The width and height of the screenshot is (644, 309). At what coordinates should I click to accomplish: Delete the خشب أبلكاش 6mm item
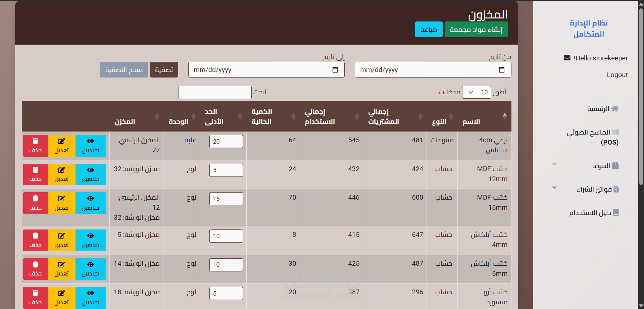click(36, 269)
